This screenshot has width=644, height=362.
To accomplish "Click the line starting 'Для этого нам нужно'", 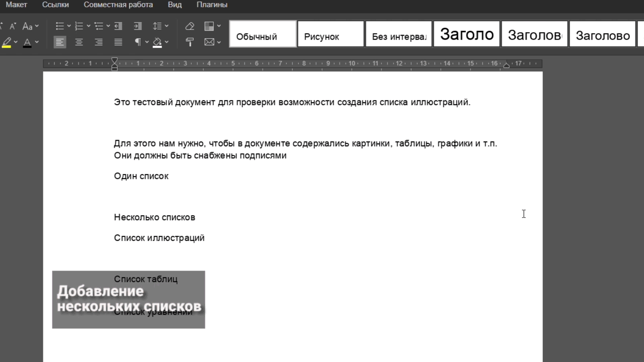I will click(305, 143).
